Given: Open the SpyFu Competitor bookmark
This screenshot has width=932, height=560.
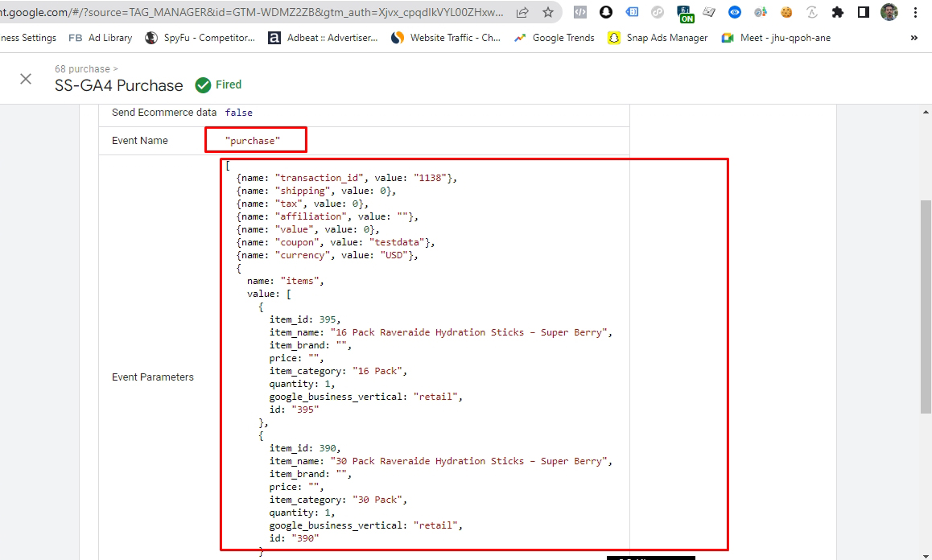Looking at the screenshot, I should pos(200,38).
